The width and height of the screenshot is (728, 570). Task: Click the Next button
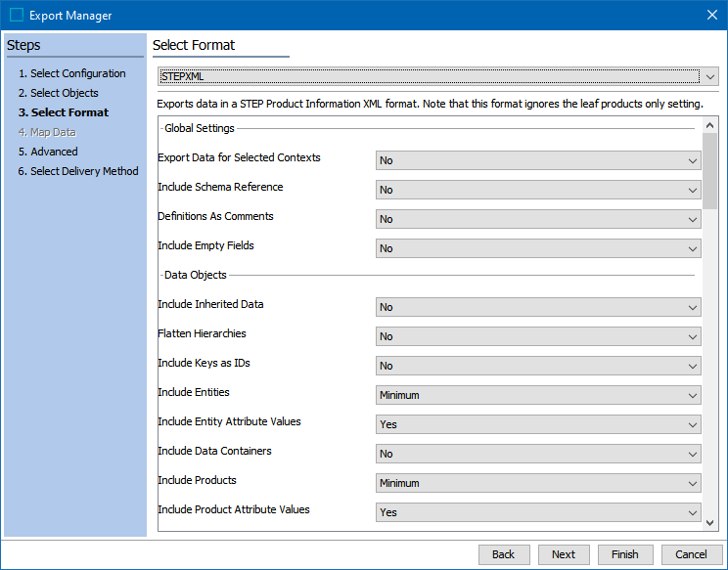coord(564,554)
